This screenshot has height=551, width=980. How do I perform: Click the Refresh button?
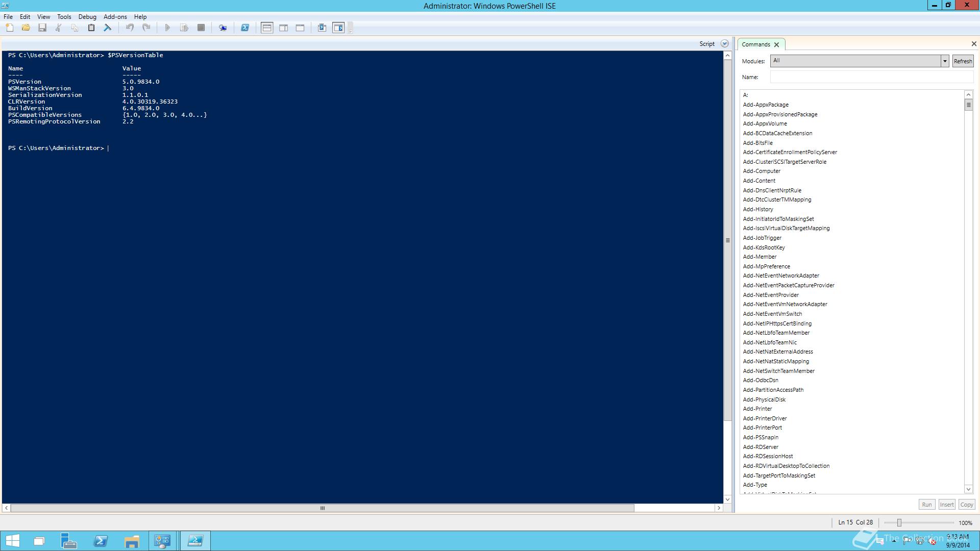point(963,61)
